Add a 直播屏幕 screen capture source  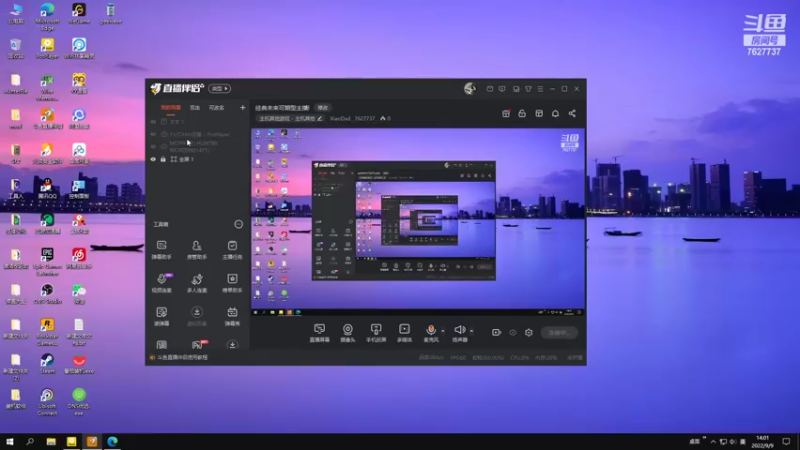click(319, 333)
